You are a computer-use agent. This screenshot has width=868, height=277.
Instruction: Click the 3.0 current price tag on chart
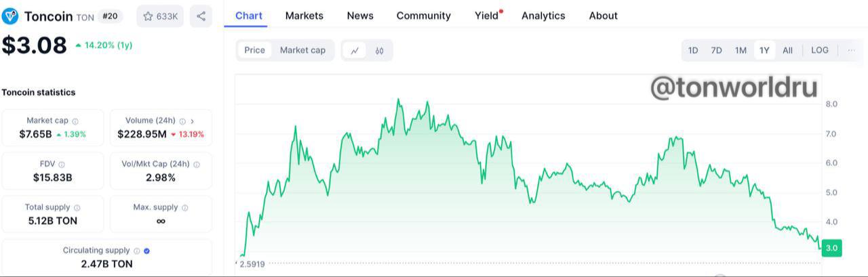click(x=831, y=249)
